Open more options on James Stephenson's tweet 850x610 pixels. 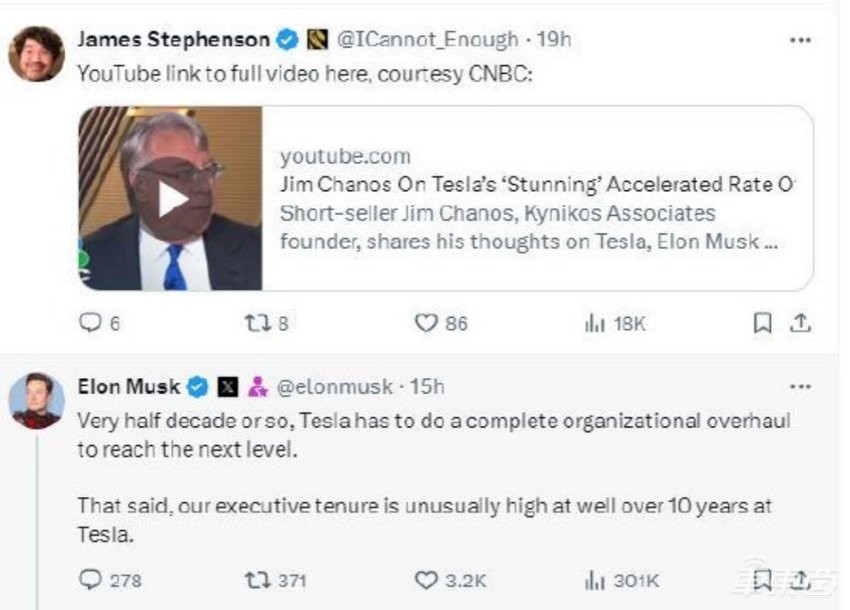pyautogui.click(x=800, y=40)
